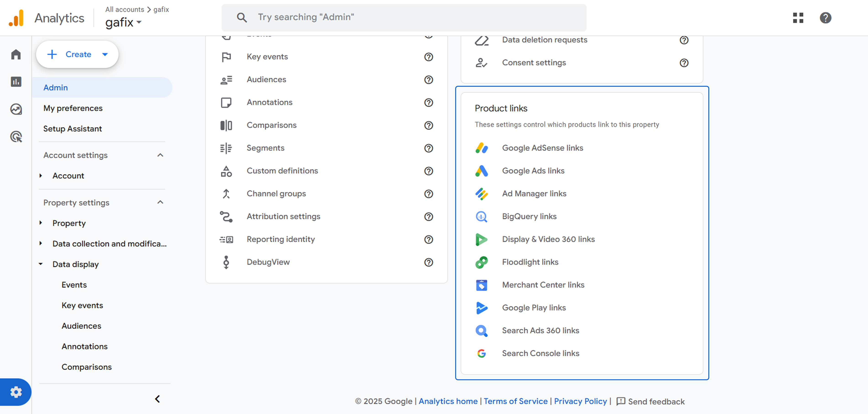Image resolution: width=868 pixels, height=414 pixels.
Task: Click the Channel groups merge icon
Action: (x=226, y=194)
